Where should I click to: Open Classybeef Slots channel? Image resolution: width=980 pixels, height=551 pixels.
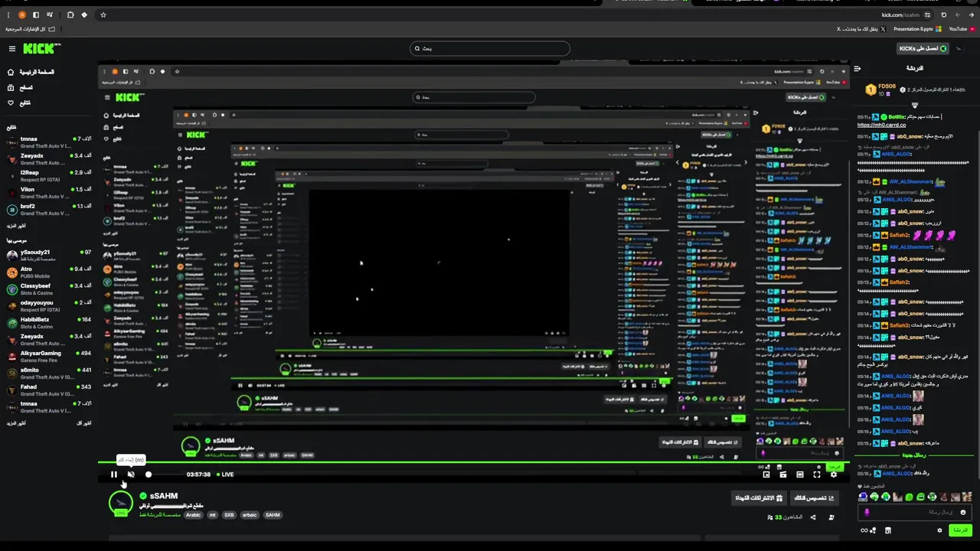point(48,289)
